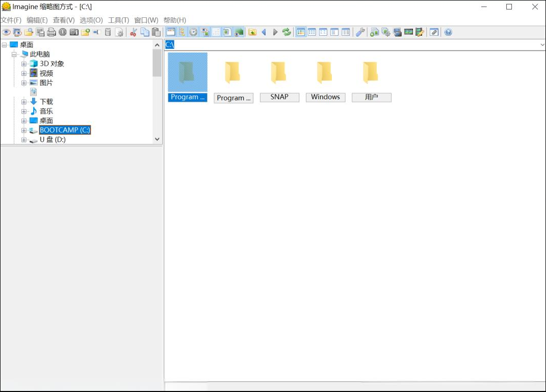Click the folder tree scrollbar thumb
This screenshot has width=546, height=392.
(157, 63)
